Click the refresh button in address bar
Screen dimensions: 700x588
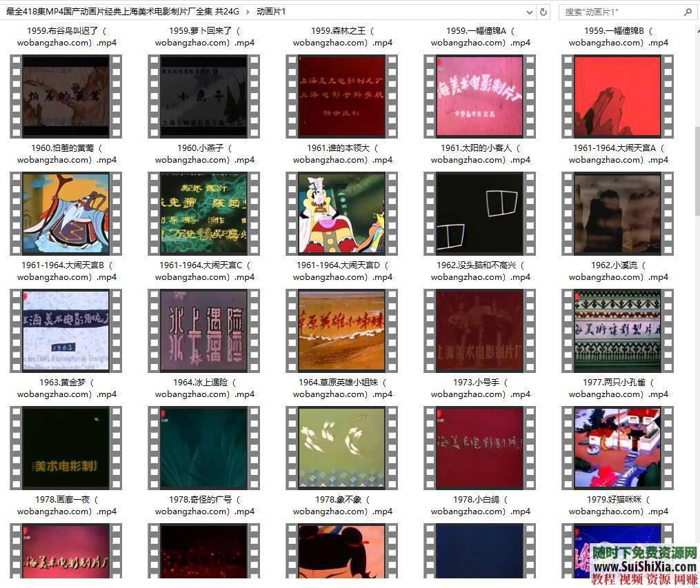[543, 12]
